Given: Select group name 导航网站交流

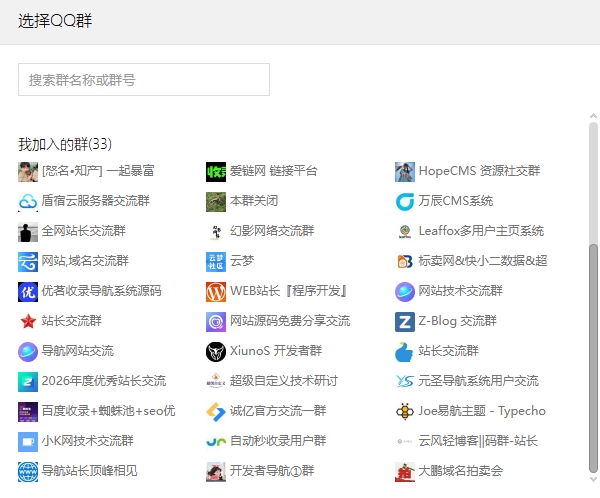Looking at the screenshot, I should tap(78, 351).
